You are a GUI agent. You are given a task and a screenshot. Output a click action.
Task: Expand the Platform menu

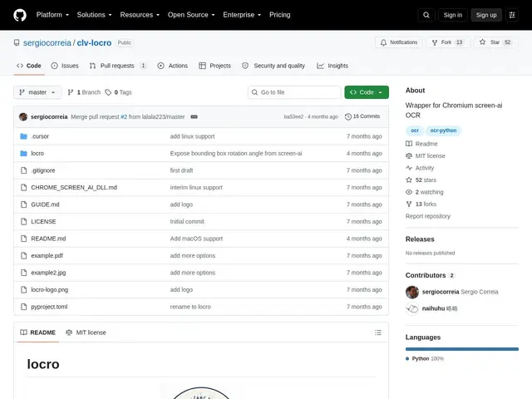coord(52,15)
